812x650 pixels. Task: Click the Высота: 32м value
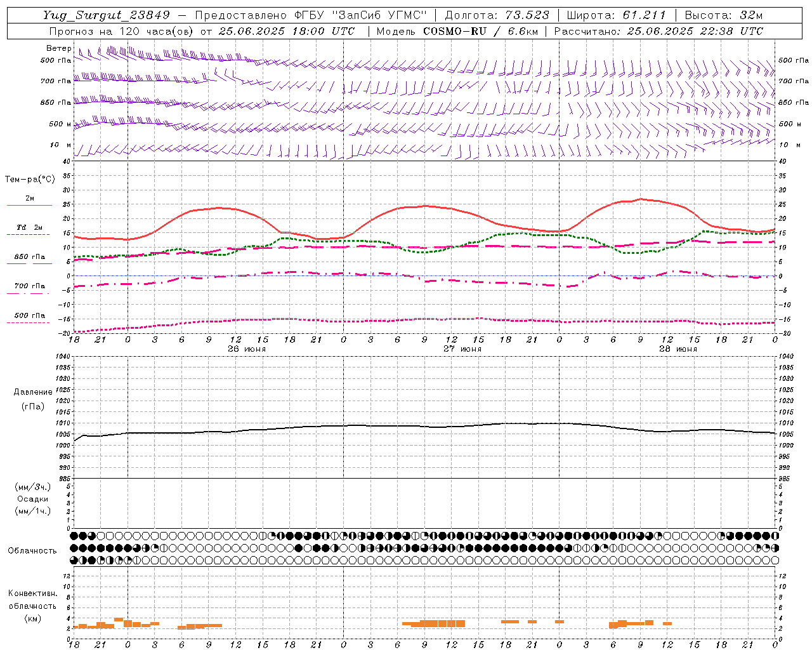click(723, 15)
